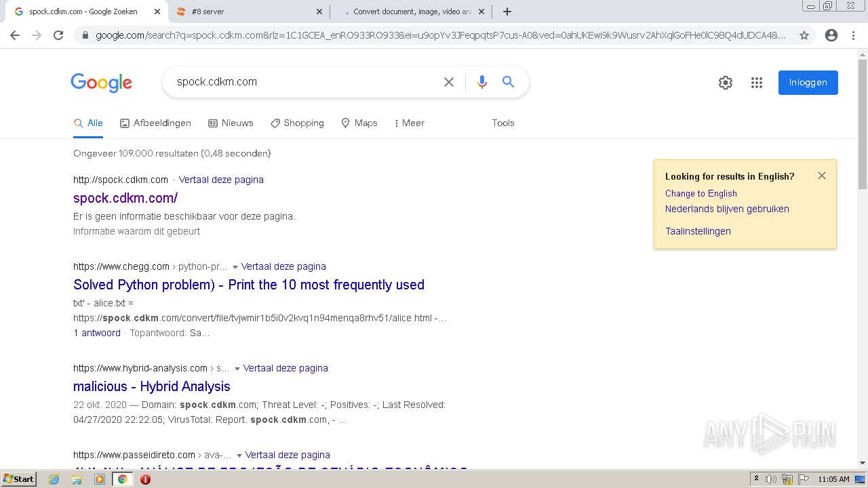Go back to the previous page
Viewport: 868px width, 488px height.
15,35
